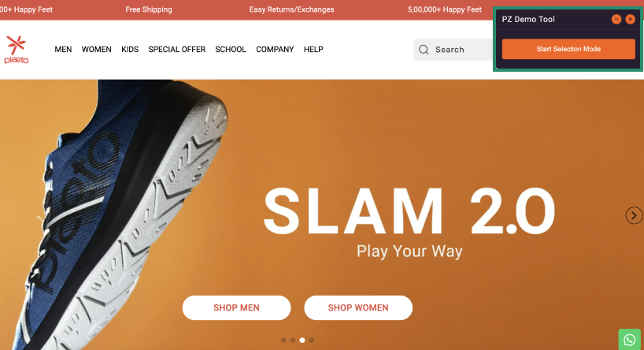This screenshot has width=644, height=350.
Task: Click the search magnifier icon
Action: click(424, 50)
